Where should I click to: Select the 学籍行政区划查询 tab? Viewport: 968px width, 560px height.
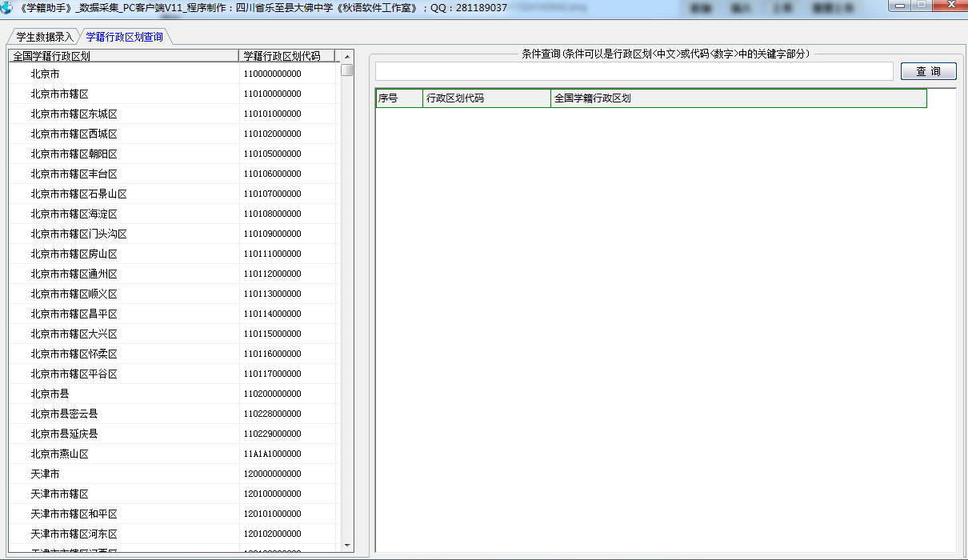tap(124, 37)
